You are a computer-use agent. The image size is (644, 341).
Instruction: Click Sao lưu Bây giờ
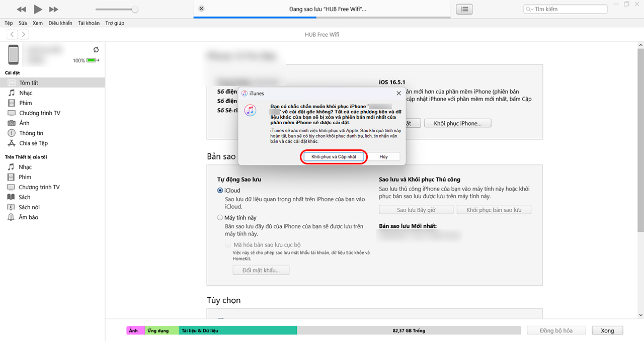pos(416,209)
